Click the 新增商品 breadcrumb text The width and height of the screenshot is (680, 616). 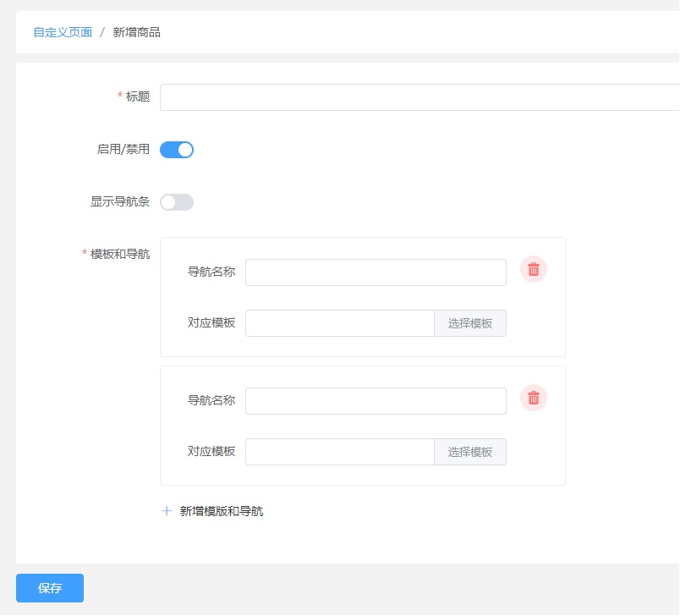[x=137, y=32]
